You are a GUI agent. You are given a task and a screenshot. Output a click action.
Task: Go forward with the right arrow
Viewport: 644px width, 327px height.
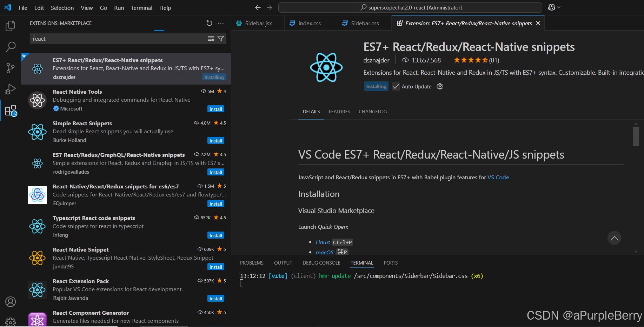269,7
